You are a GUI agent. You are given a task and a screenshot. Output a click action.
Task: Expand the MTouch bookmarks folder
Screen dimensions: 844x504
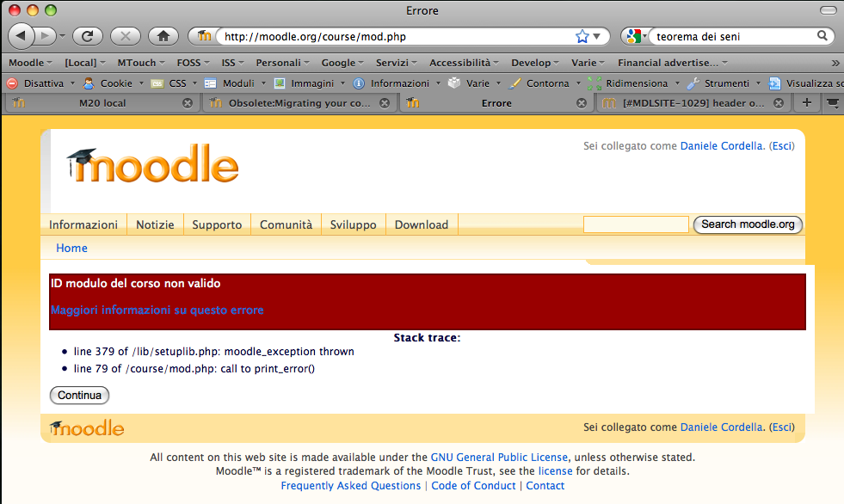tap(141, 63)
